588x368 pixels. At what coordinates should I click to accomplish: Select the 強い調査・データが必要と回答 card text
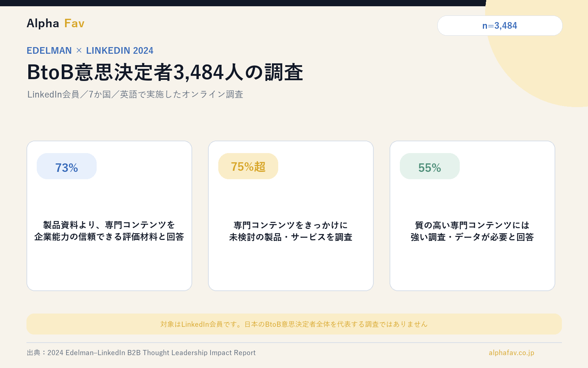point(472,237)
